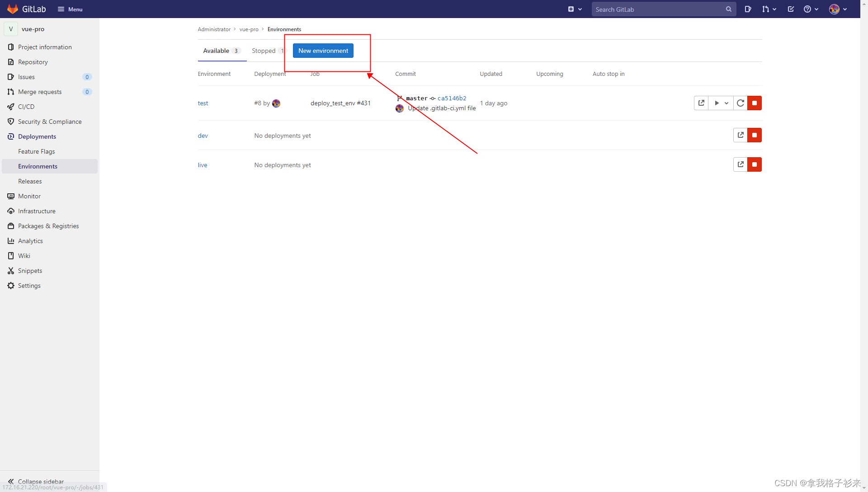The height and width of the screenshot is (492, 868).
Task: Expand manual deploy actions dropdown
Action: tap(721, 103)
